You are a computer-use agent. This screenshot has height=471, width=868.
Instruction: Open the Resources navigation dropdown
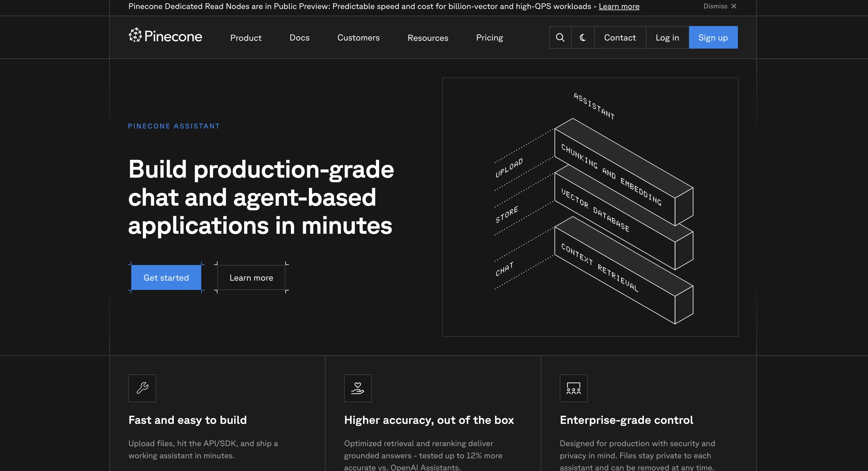point(428,37)
